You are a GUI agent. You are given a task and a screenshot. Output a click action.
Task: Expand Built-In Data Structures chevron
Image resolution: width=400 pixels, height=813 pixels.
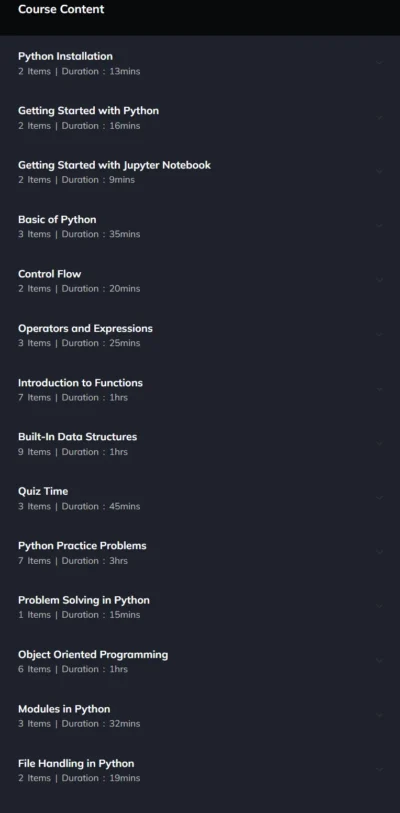[379, 443]
